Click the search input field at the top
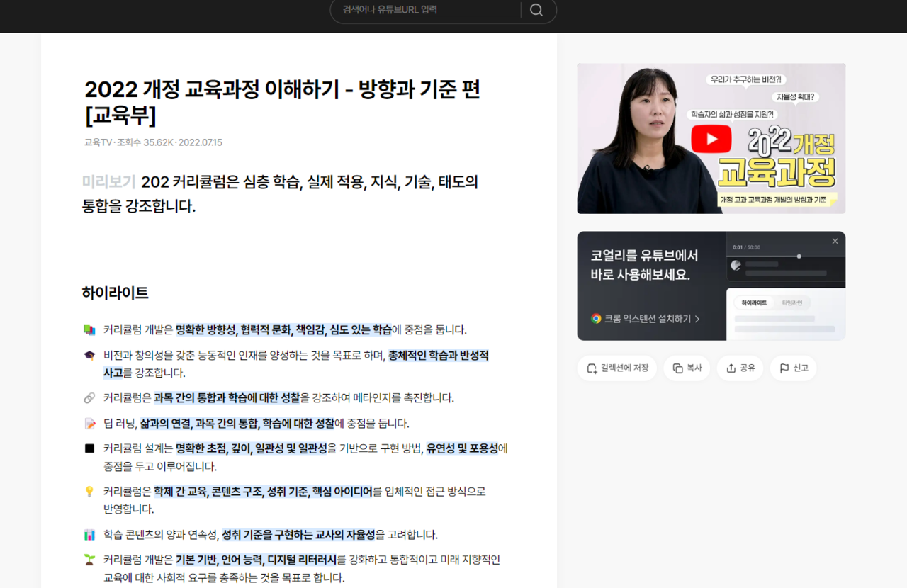This screenshot has height=588, width=907. pyautogui.click(x=425, y=10)
